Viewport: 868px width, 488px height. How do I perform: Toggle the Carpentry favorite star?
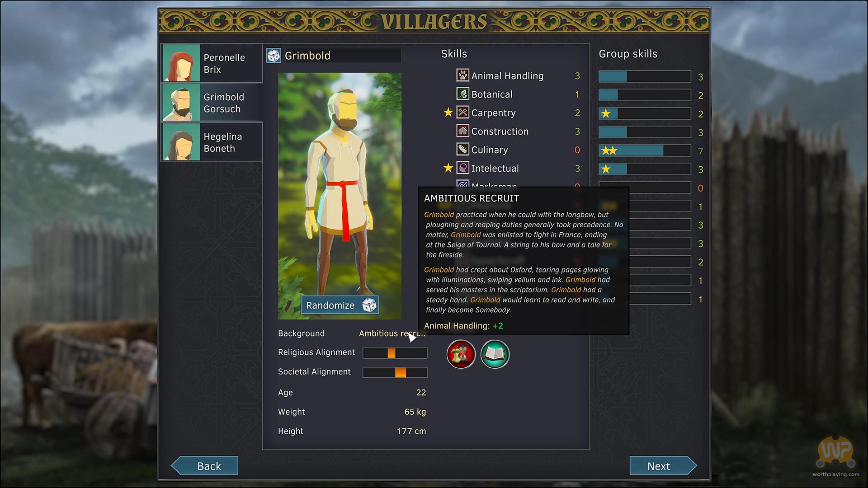click(448, 113)
